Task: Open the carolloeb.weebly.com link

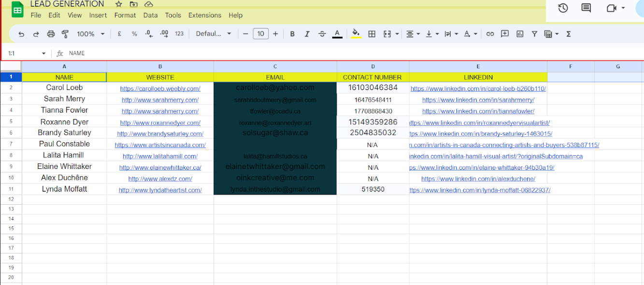Action: 160,89
